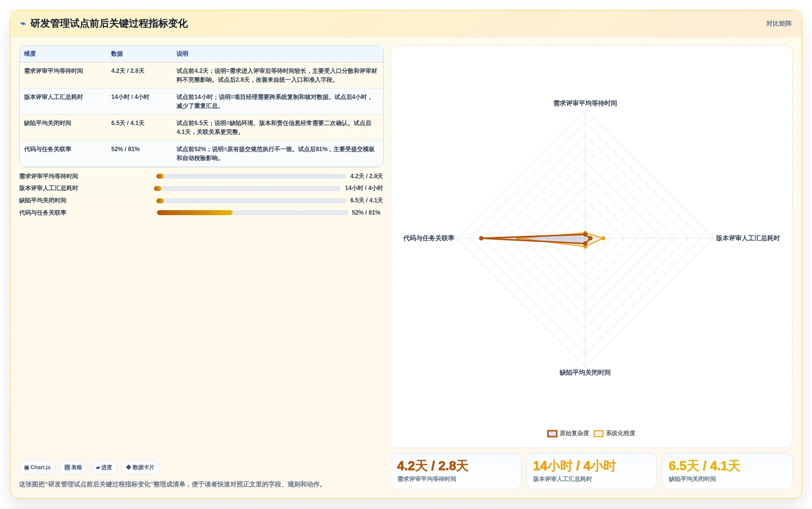Screen dimensions: 812x509
Task: Click the title 研发管理试点前后关键过程指标变化
Action: tap(109, 24)
